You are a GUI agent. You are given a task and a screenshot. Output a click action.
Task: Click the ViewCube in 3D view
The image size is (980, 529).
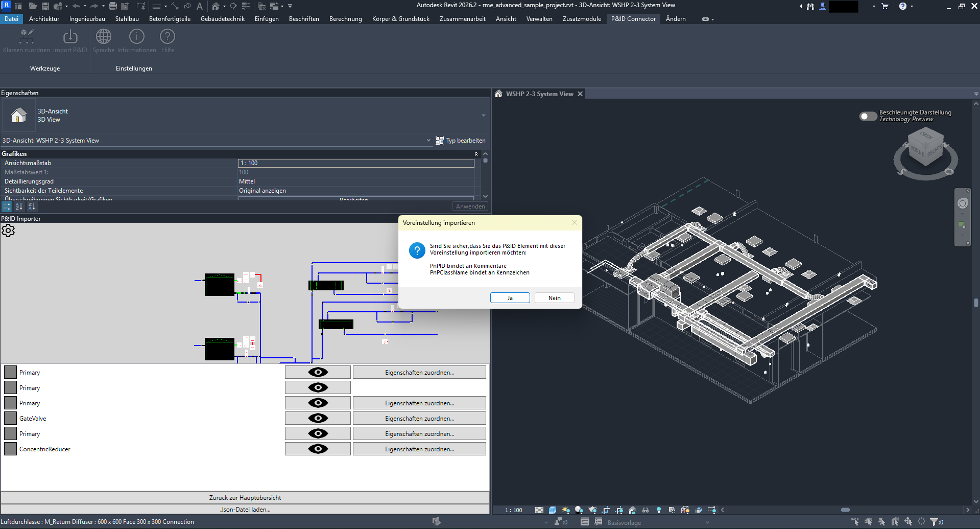[925, 149]
